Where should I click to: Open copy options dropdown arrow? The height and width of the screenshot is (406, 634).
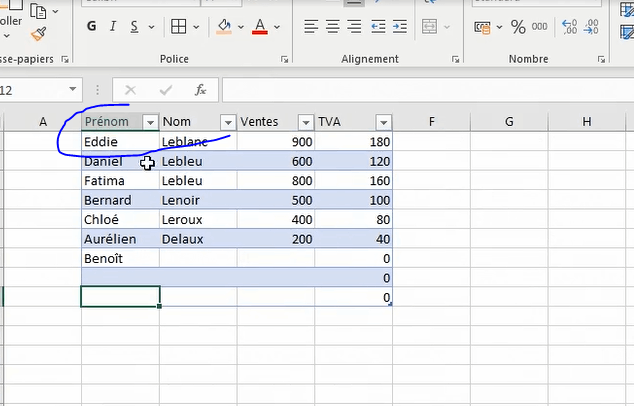pyautogui.click(x=55, y=11)
